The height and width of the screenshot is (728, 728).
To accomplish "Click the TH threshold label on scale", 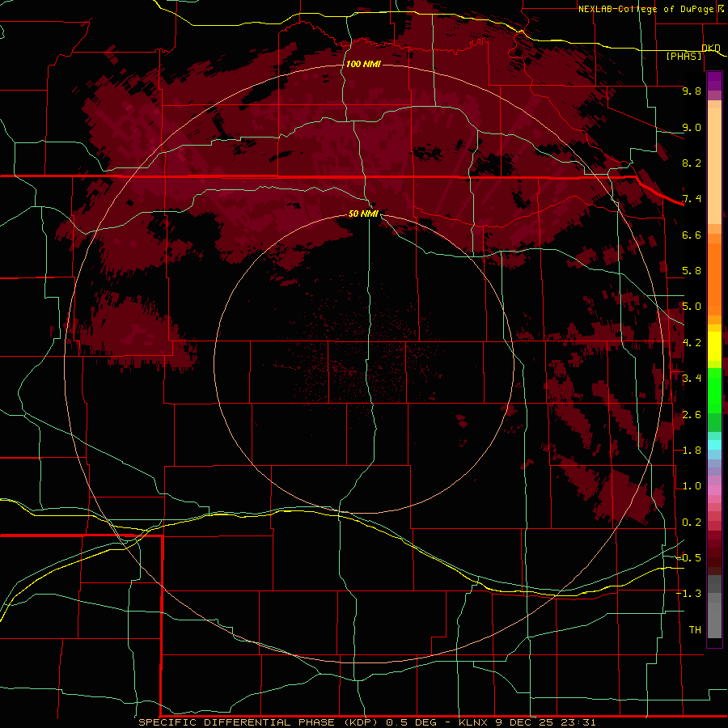I will tap(695, 630).
